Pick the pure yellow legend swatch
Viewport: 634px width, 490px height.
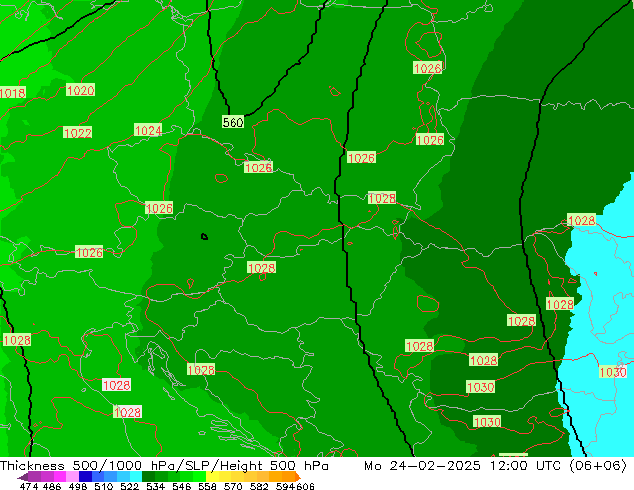pos(212,476)
